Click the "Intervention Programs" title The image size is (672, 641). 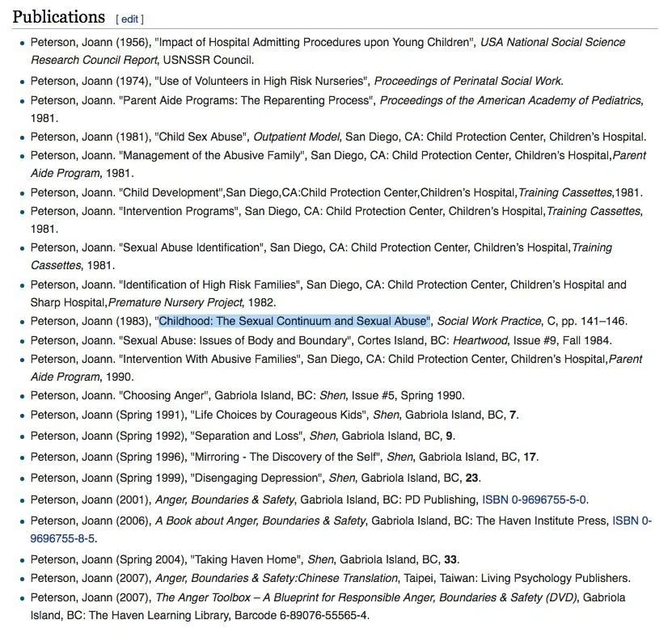click(178, 211)
